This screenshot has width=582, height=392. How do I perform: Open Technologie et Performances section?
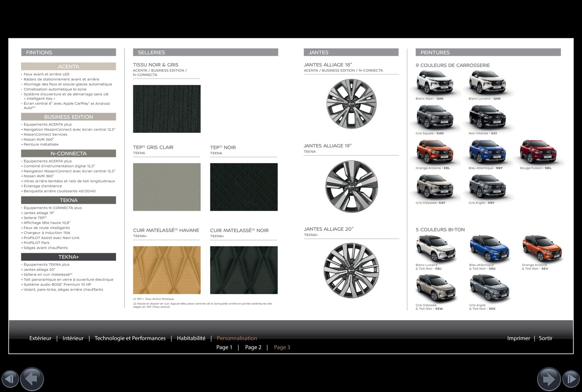coord(130,338)
